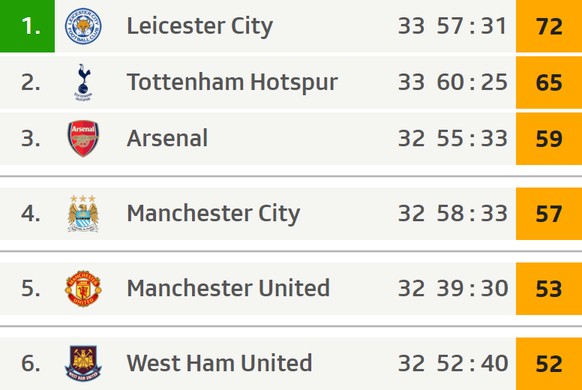Click Tottenham's 60:25 goal record
The height and width of the screenshot is (390, 582).
click(472, 82)
